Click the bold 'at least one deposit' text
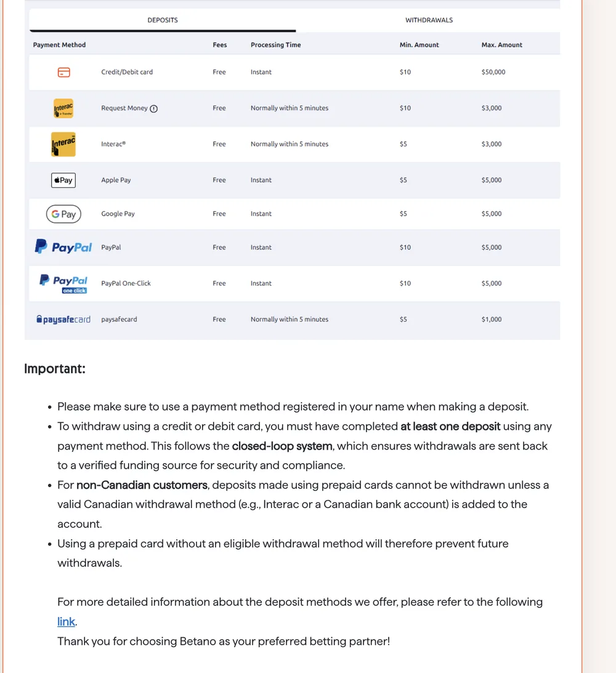The width and height of the screenshot is (616, 673). click(450, 426)
